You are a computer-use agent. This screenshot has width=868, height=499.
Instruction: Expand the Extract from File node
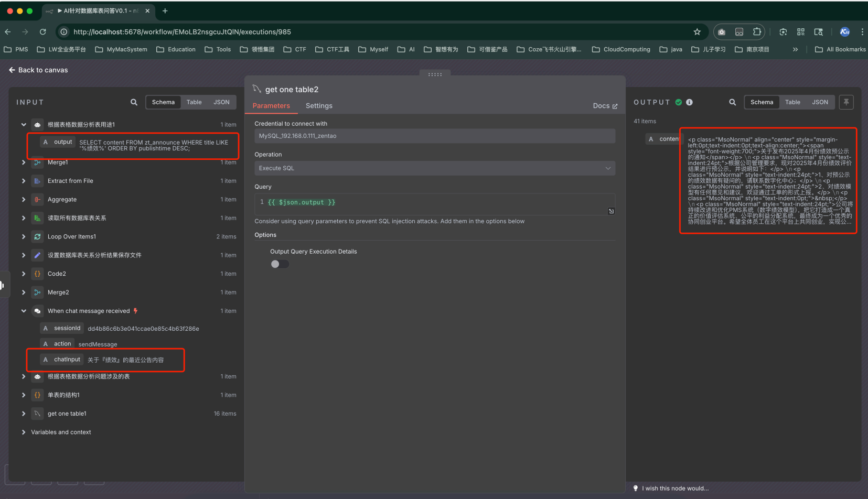pos(24,181)
